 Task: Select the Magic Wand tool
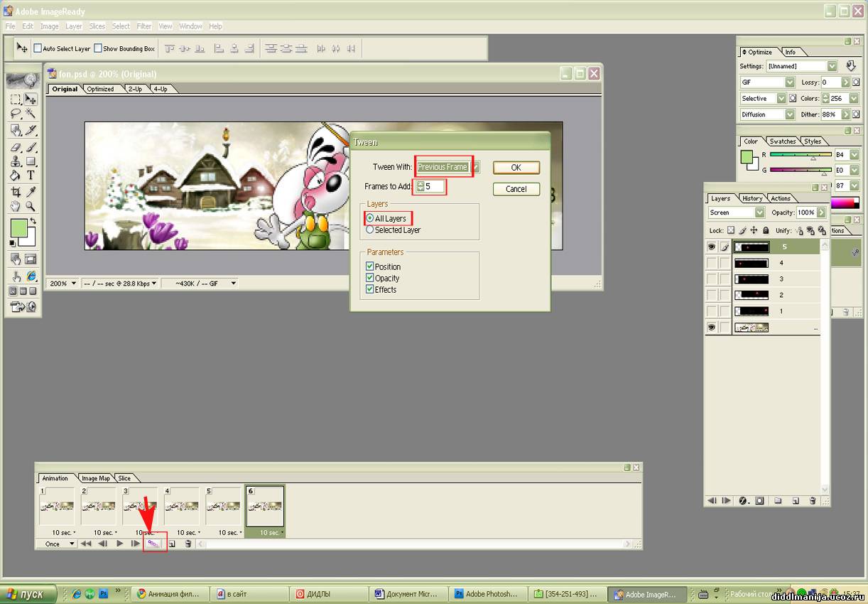click(x=31, y=113)
